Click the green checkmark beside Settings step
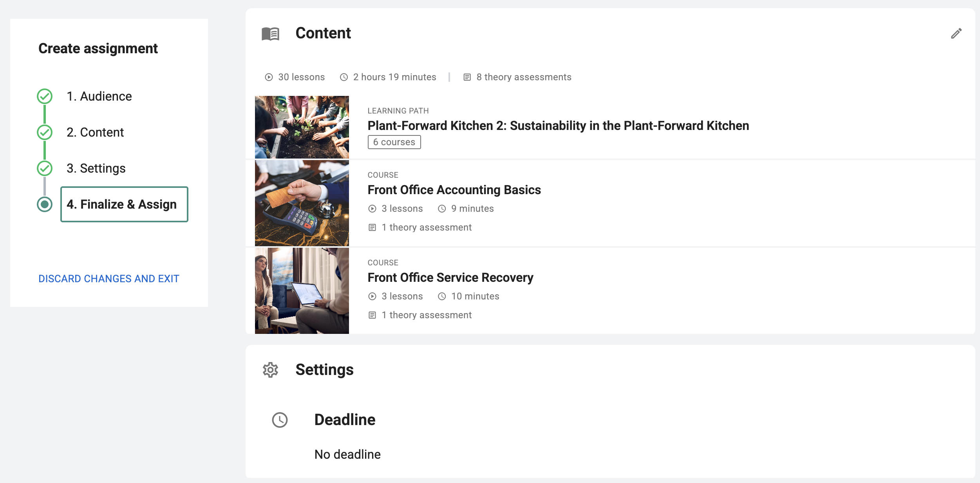The width and height of the screenshot is (980, 483). click(x=45, y=168)
